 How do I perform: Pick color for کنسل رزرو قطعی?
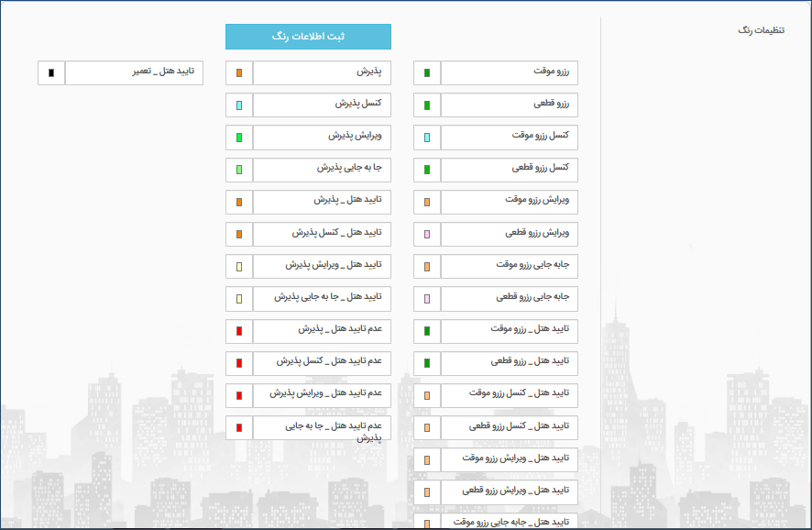click(427, 170)
